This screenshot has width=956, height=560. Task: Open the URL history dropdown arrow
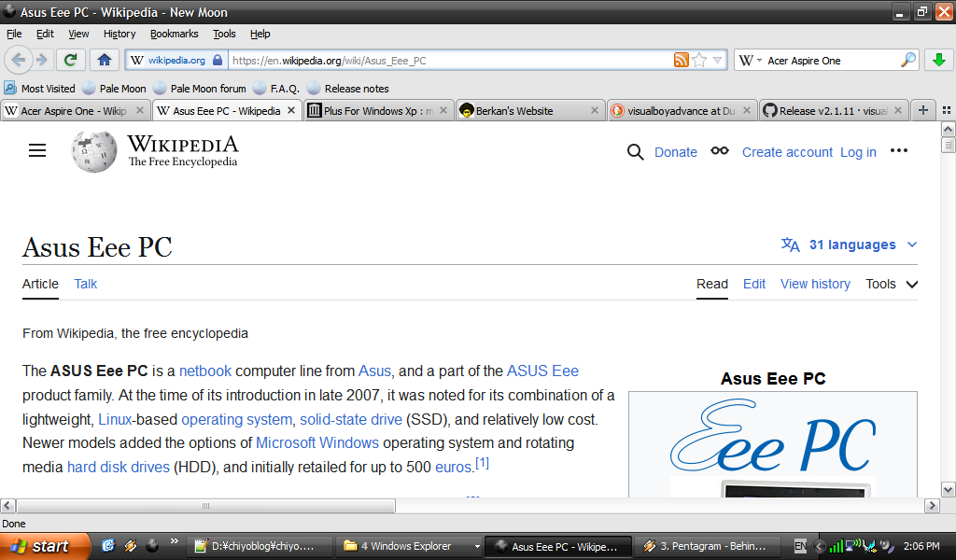[x=718, y=60]
